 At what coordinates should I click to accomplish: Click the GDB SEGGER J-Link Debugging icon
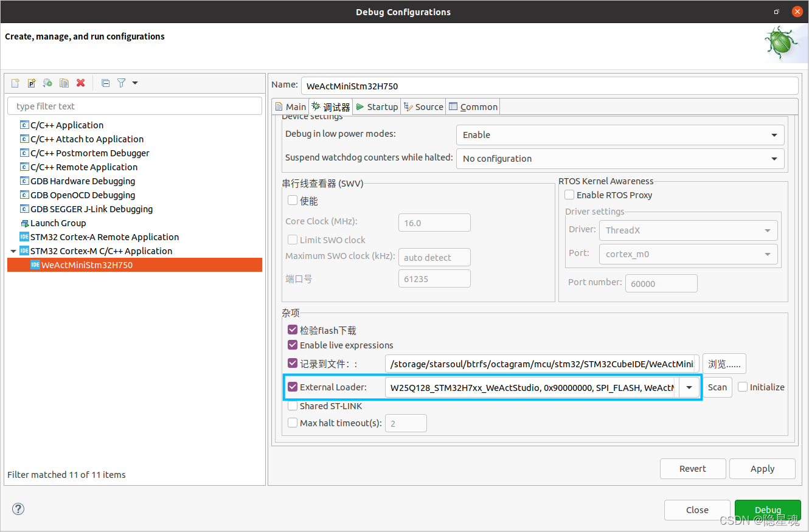tap(24, 209)
